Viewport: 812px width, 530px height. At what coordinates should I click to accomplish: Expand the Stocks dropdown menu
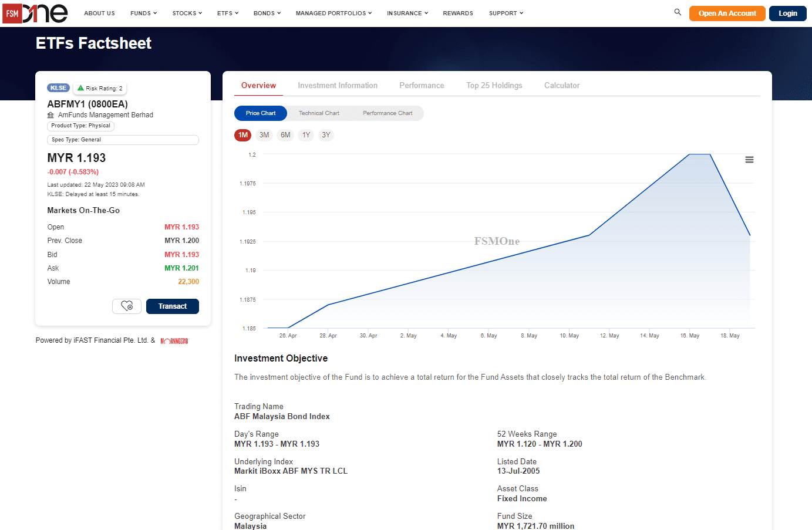(x=187, y=13)
